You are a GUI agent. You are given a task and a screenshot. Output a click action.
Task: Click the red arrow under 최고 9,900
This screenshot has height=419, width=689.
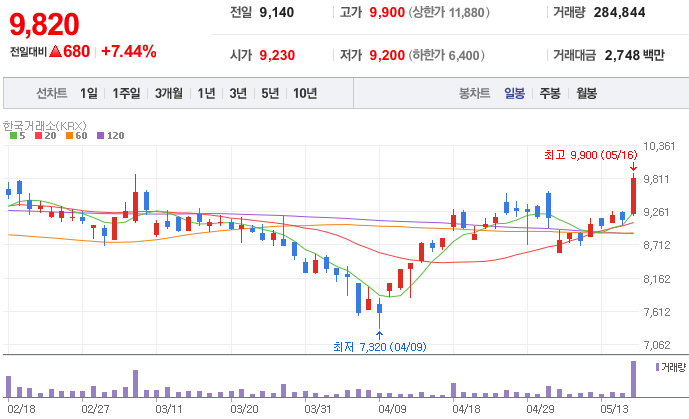(x=633, y=166)
